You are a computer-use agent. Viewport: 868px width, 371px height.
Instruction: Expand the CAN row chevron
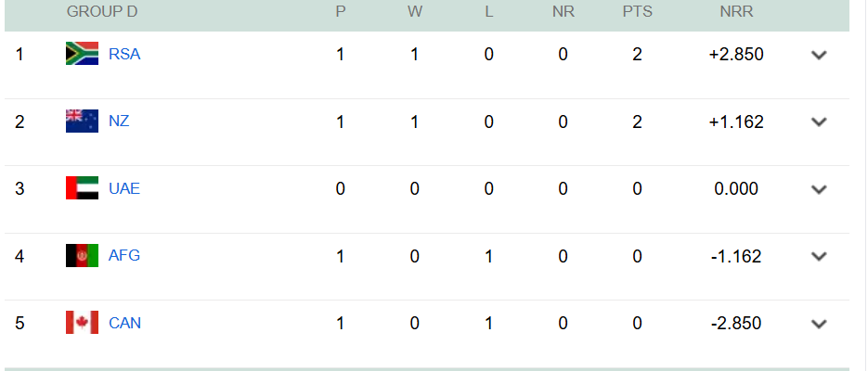tap(818, 324)
